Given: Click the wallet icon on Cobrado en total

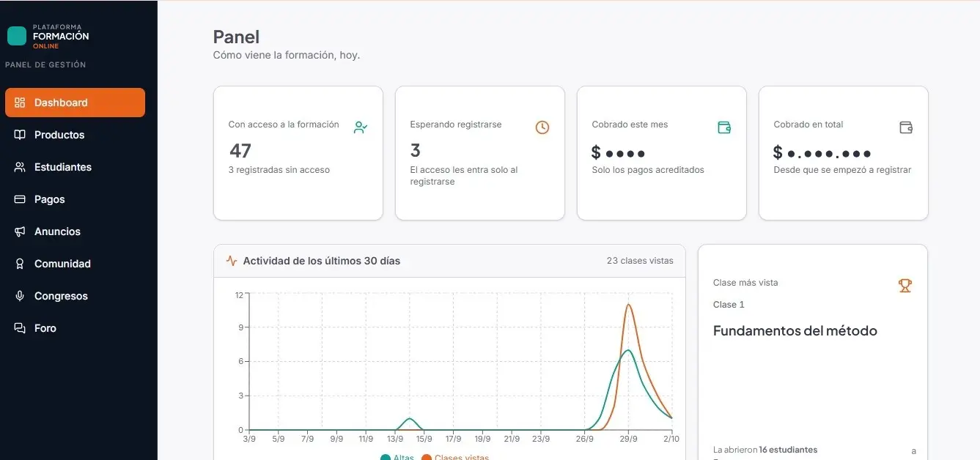Looking at the screenshot, I should [x=906, y=127].
